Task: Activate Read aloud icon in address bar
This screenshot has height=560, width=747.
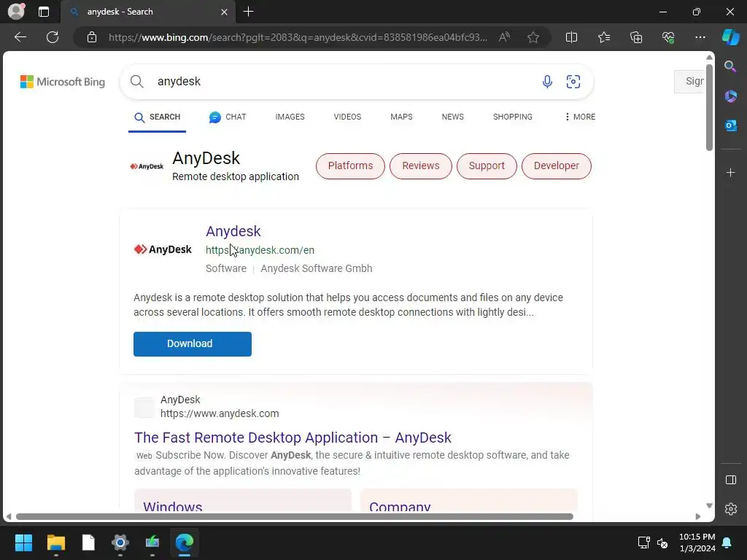Action: 504,37
